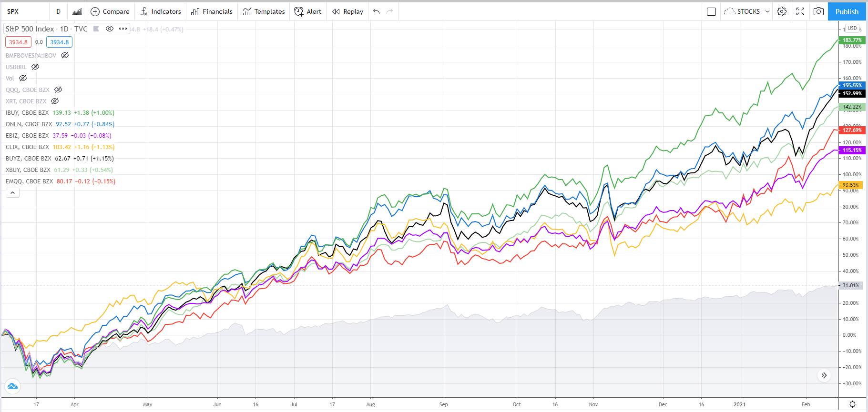
Task: Click the green 183.77% price label
Action: (852, 40)
